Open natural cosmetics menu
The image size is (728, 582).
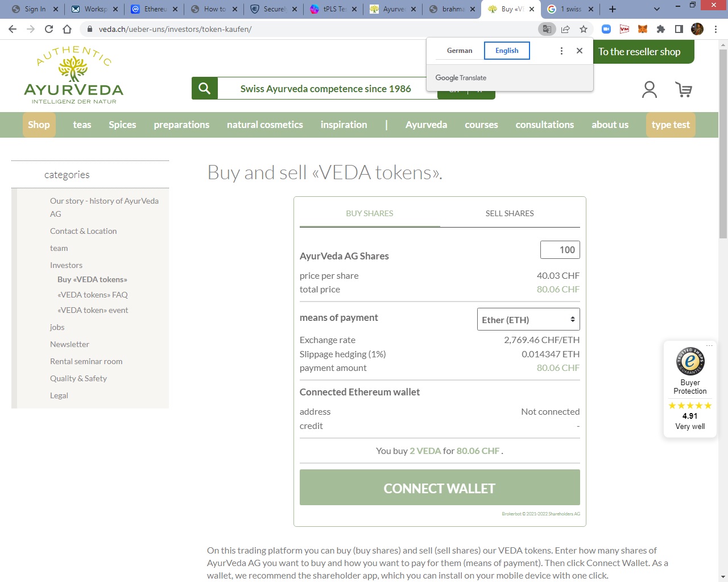click(x=265, y=125)
